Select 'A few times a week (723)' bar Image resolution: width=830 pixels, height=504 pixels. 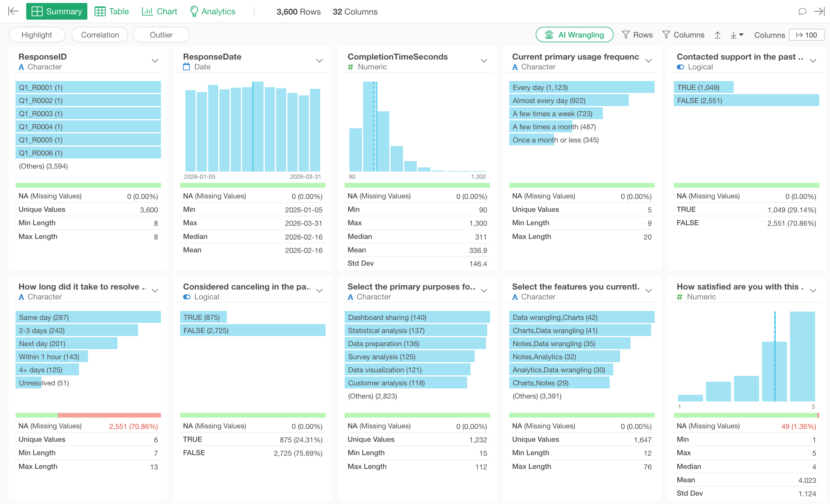pos(556,113)
